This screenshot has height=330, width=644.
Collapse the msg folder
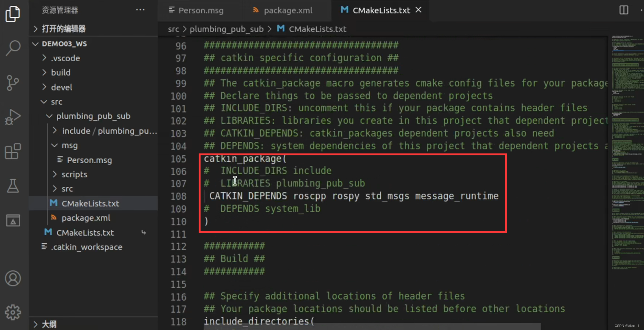69,145
